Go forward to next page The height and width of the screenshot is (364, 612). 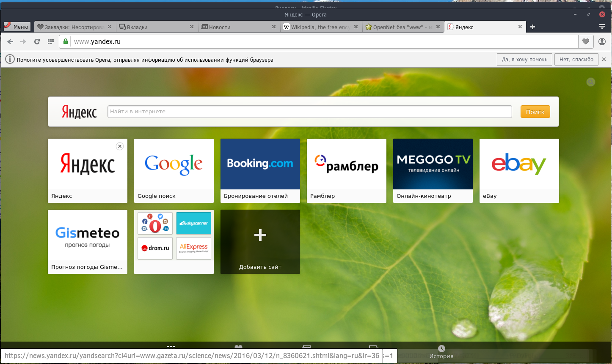[23, 41]
